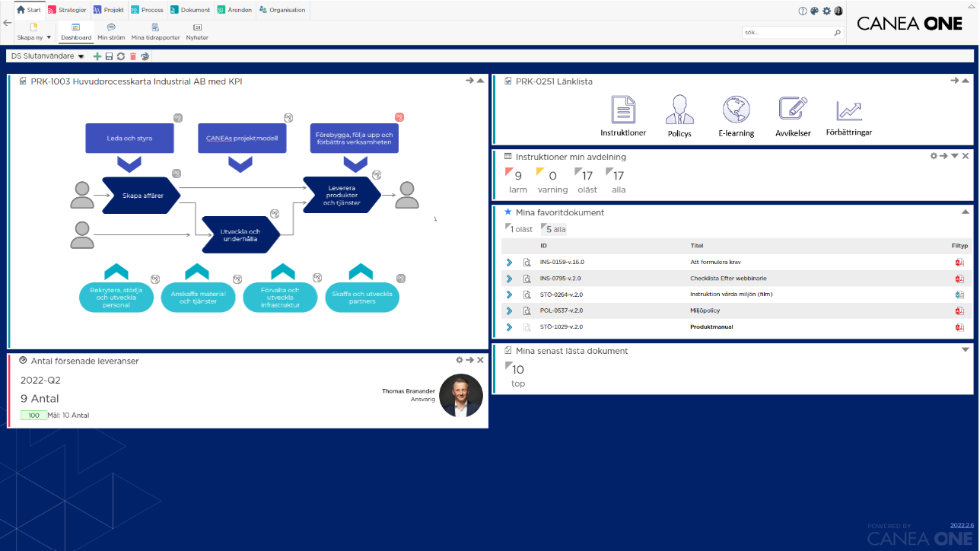The image size is (980, 551).
Task: Add a new dashboard with the green plus
Action: click(x=97, y=56)
